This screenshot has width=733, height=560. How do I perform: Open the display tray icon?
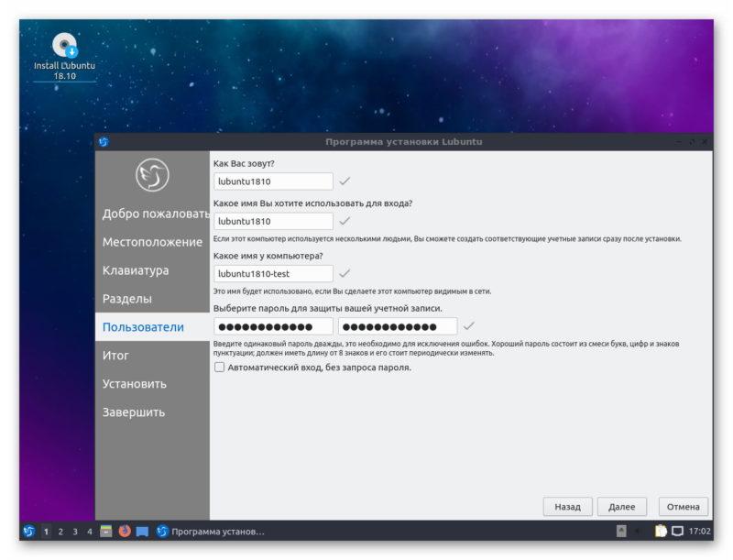point(677,531)
